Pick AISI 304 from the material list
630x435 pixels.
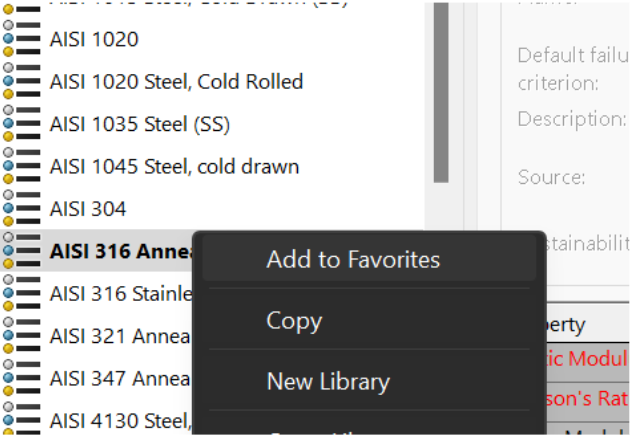(88, 209)
